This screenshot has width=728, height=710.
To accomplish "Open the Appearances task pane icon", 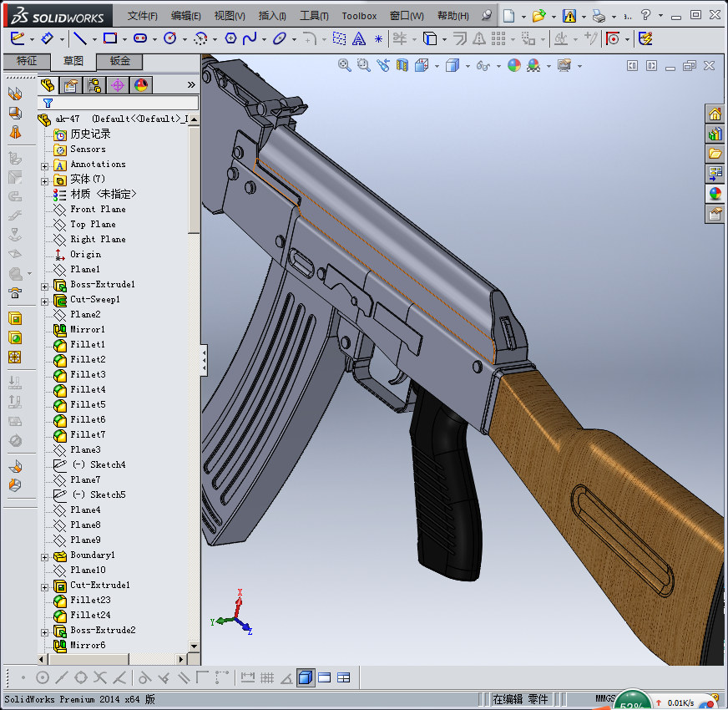I will (x=715, y=193).
